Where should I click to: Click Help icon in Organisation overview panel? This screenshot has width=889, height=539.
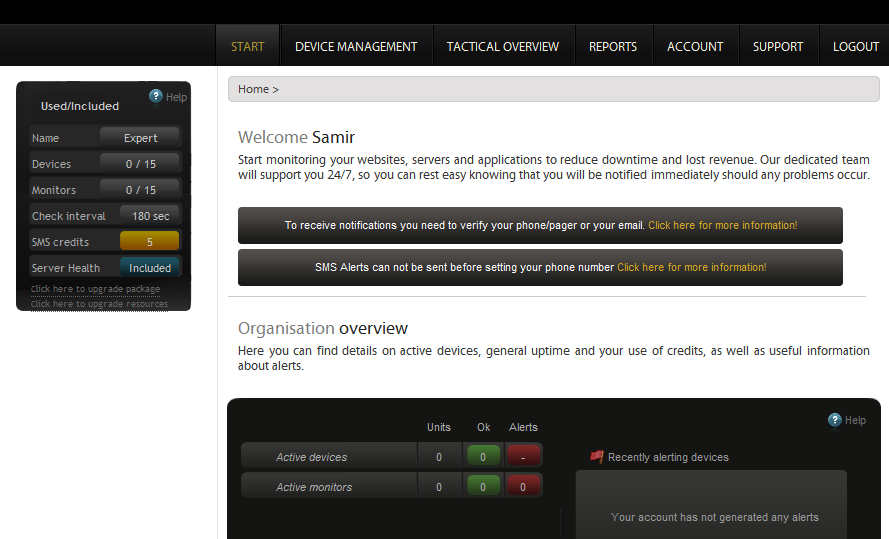(x=835, y=420)
